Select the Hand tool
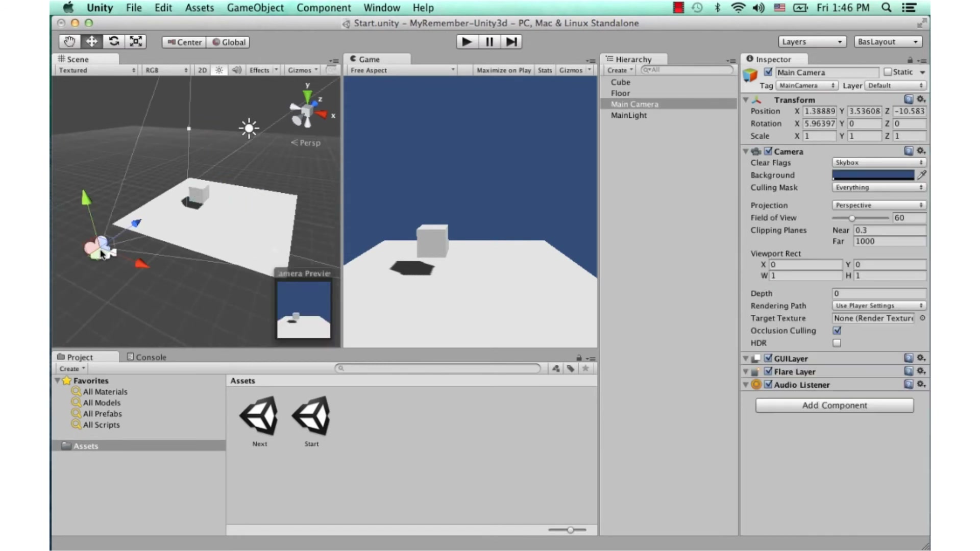 pyautogui.click(x=69, y=42)
